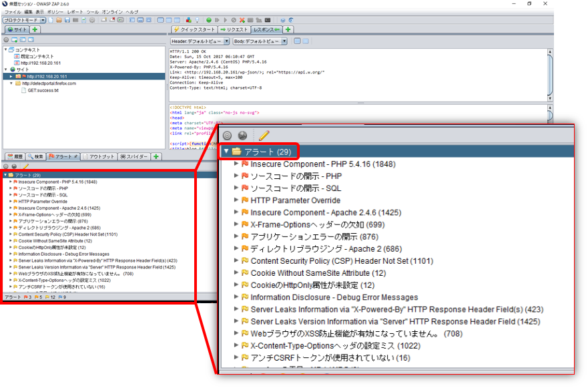Click the Drop request circle-slash icon

(x=233, y=20)
